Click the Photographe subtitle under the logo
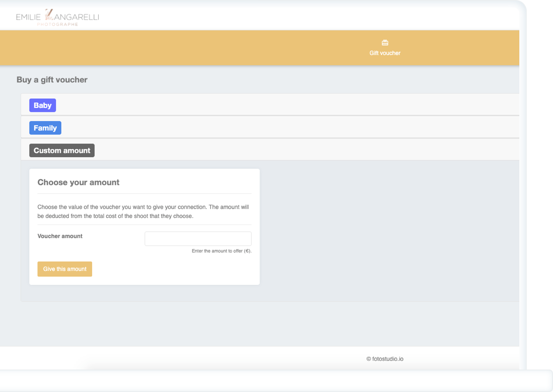553x392 pixels. coord(58,24)
